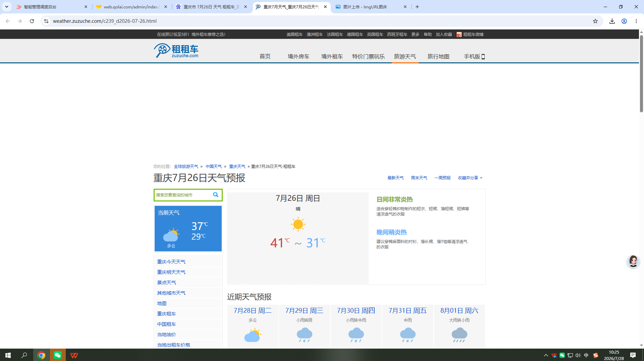Open 当地油价 sidebar link

click(x=166, y=335)
